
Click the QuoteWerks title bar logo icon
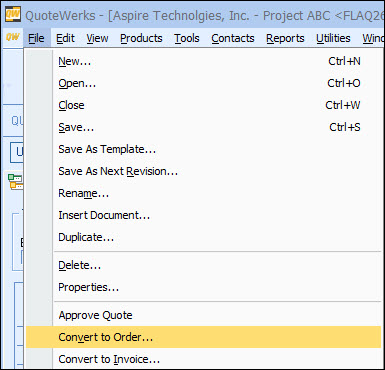point(12,15)
